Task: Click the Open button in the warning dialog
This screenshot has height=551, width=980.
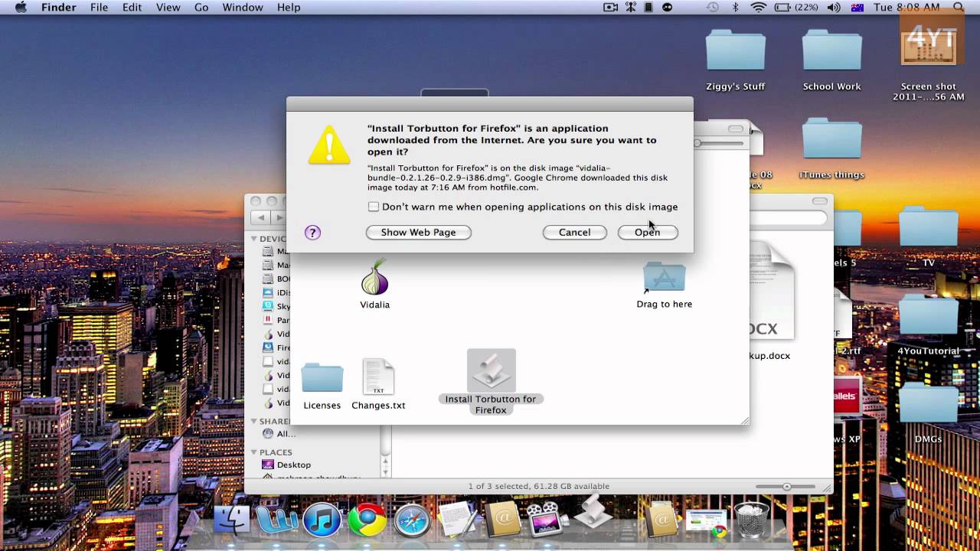Action: point(648,232)
